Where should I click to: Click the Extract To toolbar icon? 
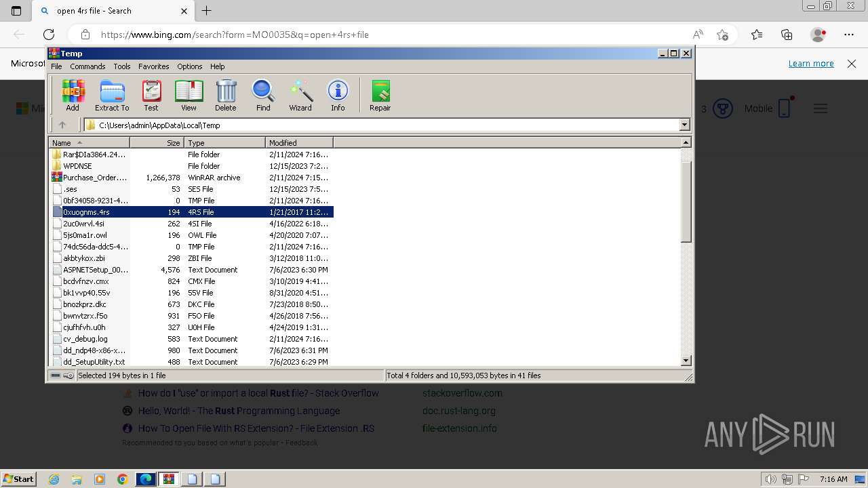tap(112, 95)
